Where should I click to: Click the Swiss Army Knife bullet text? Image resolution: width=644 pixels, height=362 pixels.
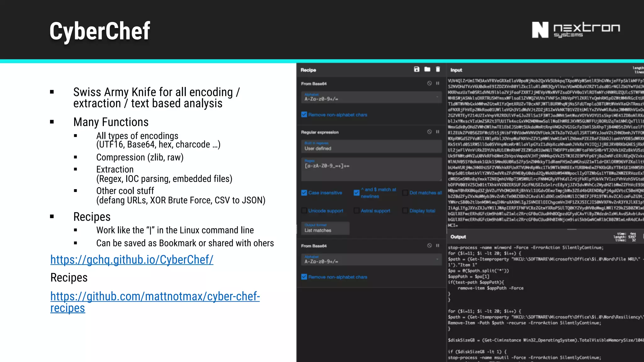[x=157, y=98]
